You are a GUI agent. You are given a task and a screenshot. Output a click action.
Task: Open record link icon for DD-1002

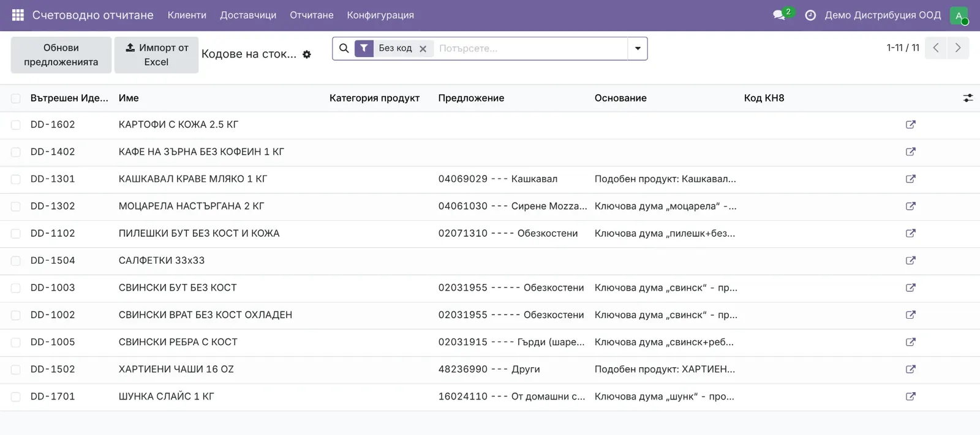pos(910,315)
